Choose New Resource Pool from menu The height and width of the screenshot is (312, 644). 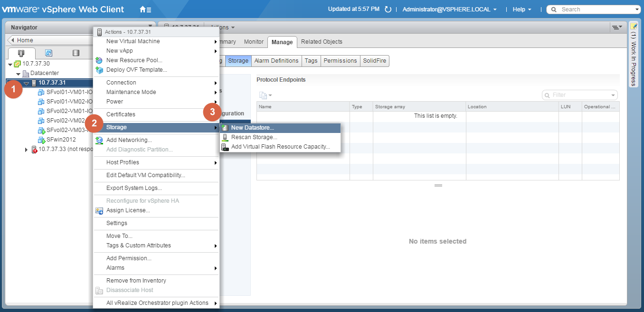pos(156,60)
